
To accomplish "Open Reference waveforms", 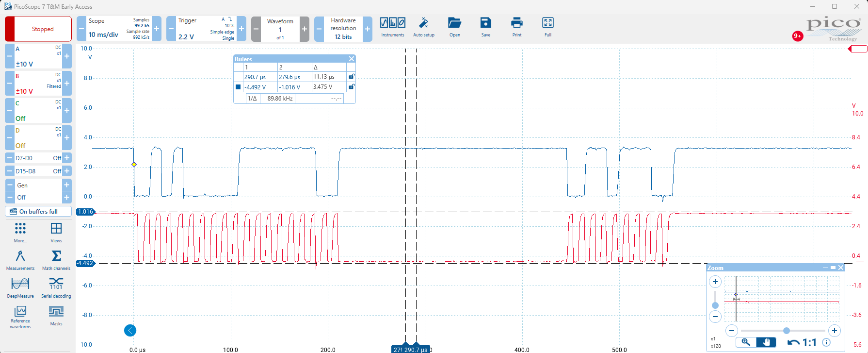I will click(20, 317).
